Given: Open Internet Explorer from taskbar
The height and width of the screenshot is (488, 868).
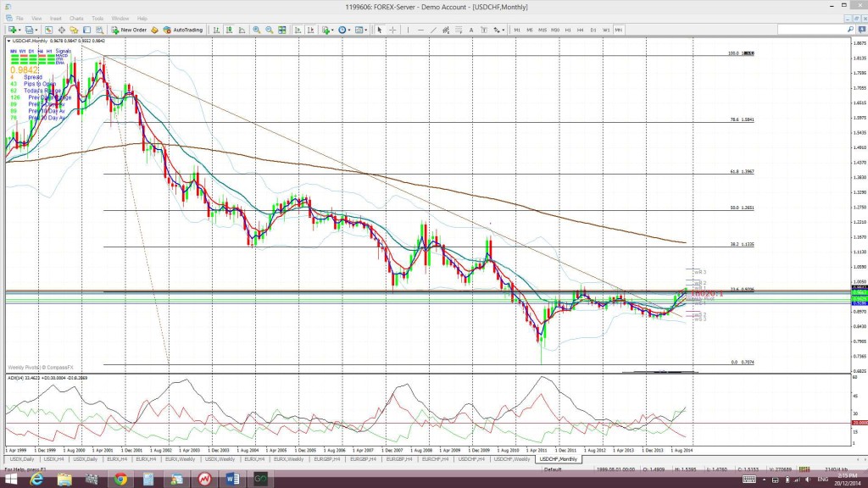Looking at the screenshot, I should [x=36, y=480].
